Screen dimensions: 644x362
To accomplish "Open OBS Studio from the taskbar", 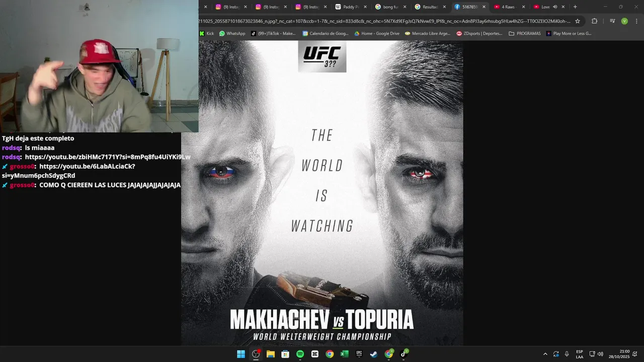I will tap(256, 354).
